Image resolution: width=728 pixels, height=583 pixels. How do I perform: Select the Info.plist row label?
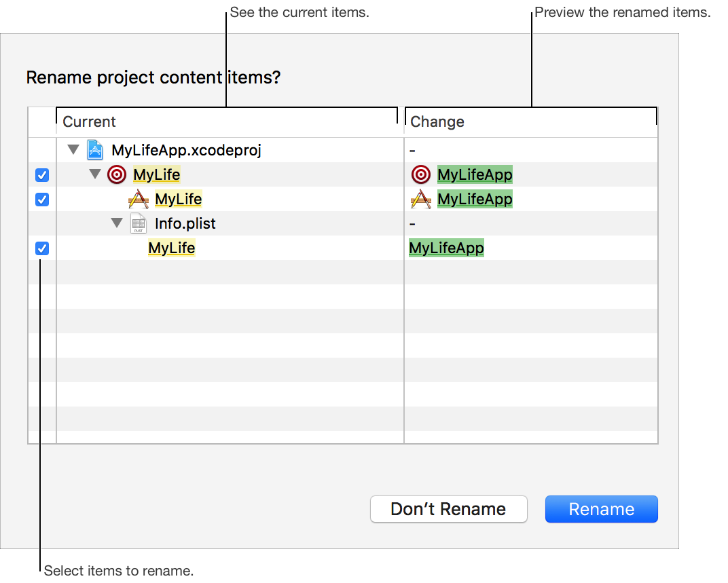pyautogui.click(x=185, y=223)
